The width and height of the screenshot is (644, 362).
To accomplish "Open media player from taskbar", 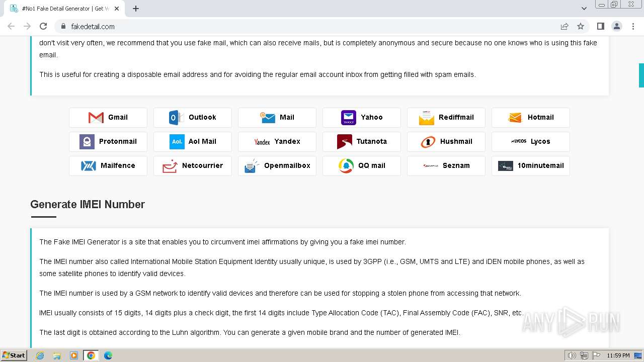I will click(x=74, y=355).
